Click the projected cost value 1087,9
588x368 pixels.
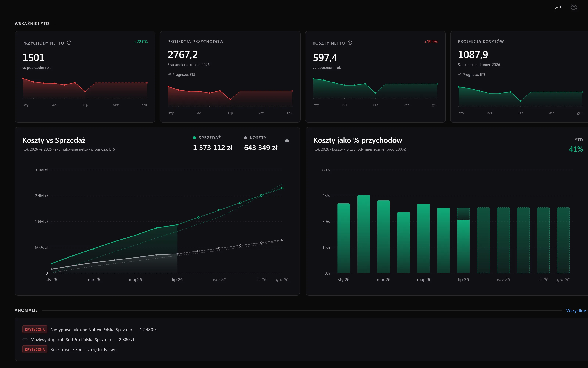pos(473,55)
